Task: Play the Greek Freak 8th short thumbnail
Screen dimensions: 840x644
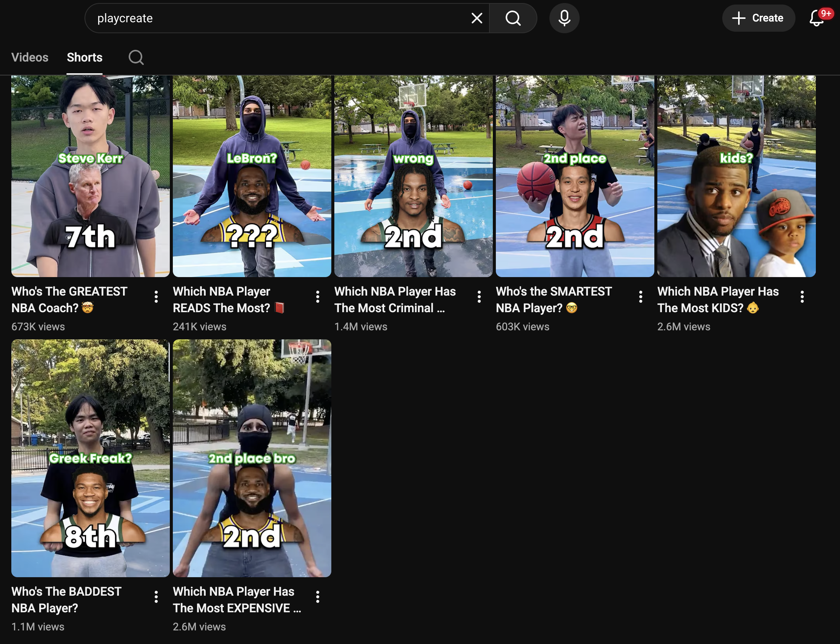Action: click(x=91, y=458)
